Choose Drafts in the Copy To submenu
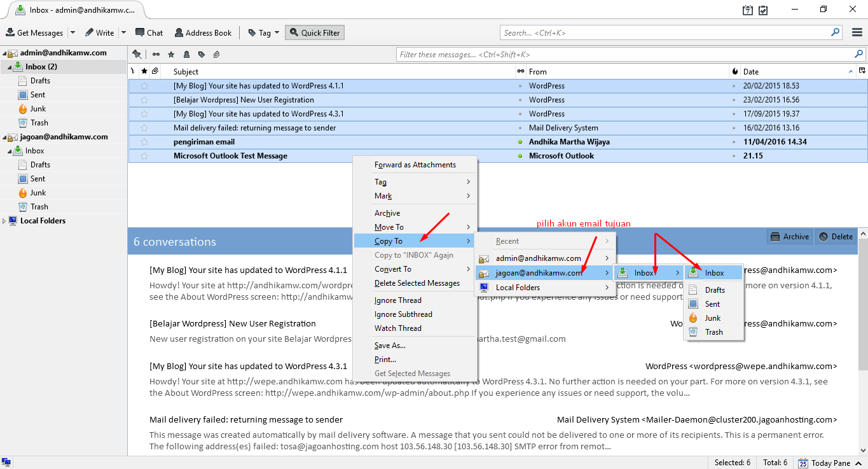The width and height of the screenshot is (868, 469). point(713,290)
